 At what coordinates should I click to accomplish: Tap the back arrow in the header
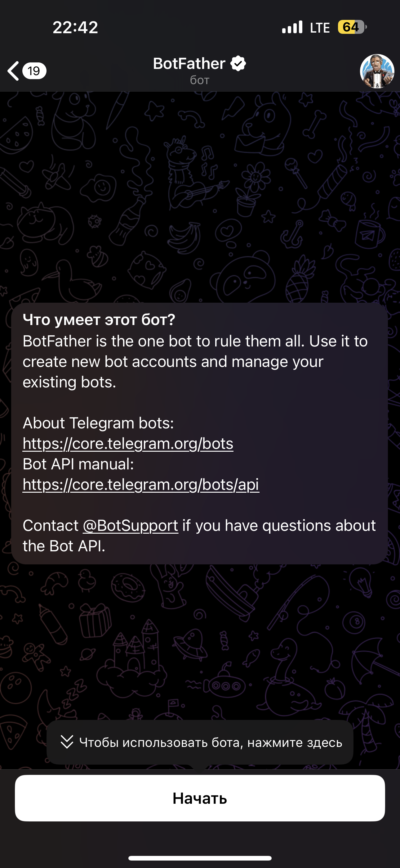(x=13, y=71)
